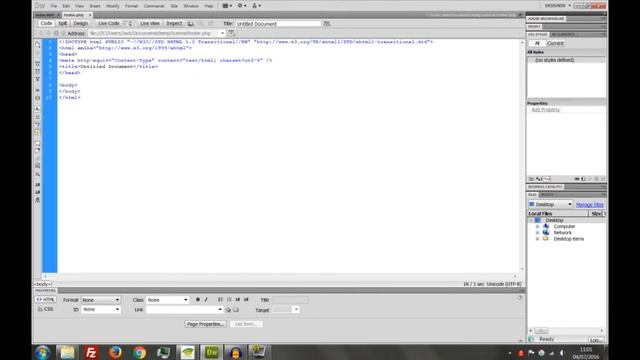Click the Manage Sites link
This screenshot has height=360, width=640.
click(590, 204)
